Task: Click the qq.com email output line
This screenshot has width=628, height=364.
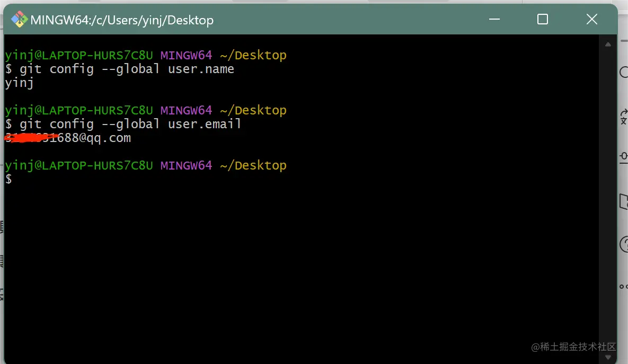Action: tap(68, 138)
